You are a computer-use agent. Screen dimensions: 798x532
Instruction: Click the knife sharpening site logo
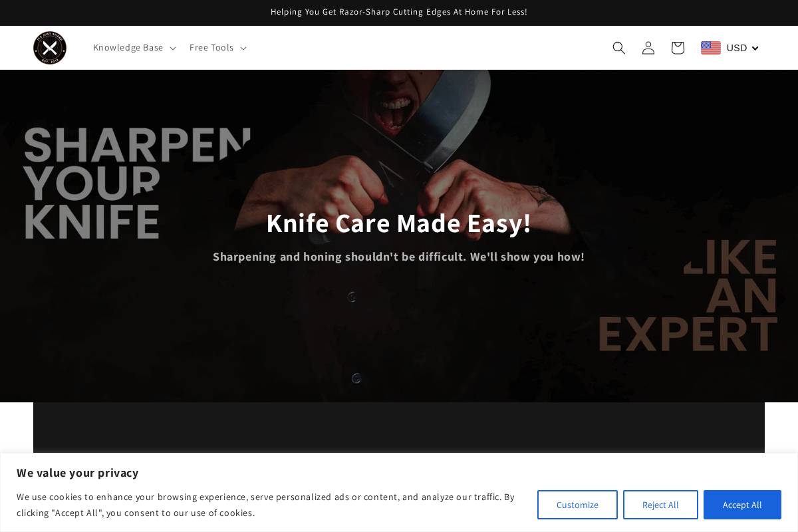pyautogui.click(x=49, y=47)
